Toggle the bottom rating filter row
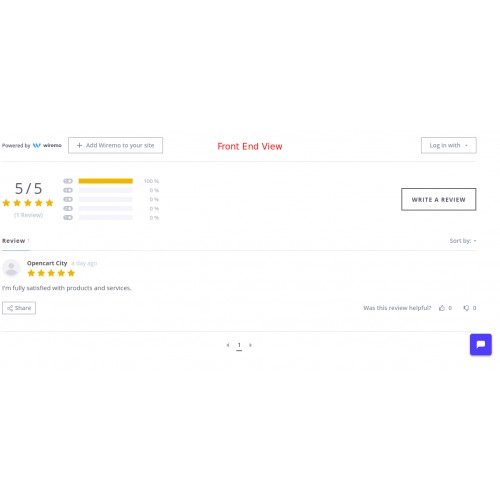500x500 pixels. [x=68, y=217]
